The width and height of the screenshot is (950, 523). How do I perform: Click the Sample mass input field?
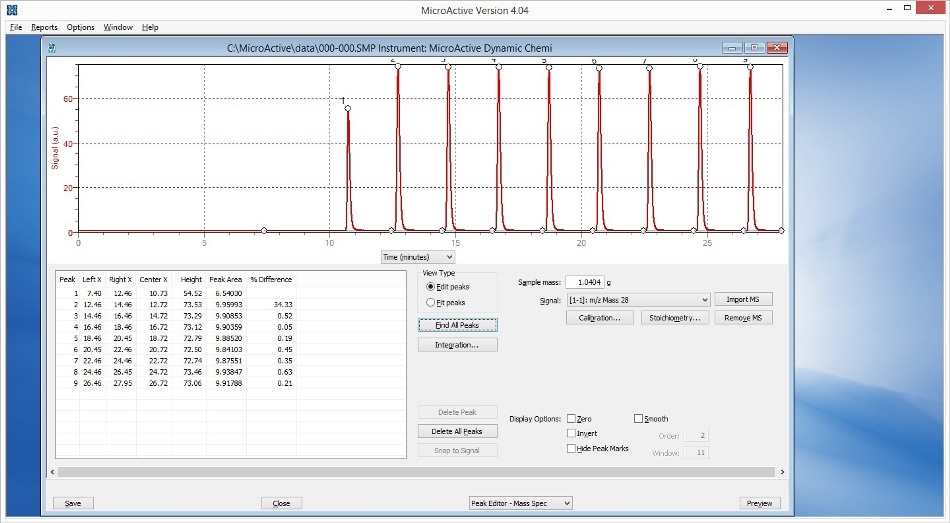(585, 282)
